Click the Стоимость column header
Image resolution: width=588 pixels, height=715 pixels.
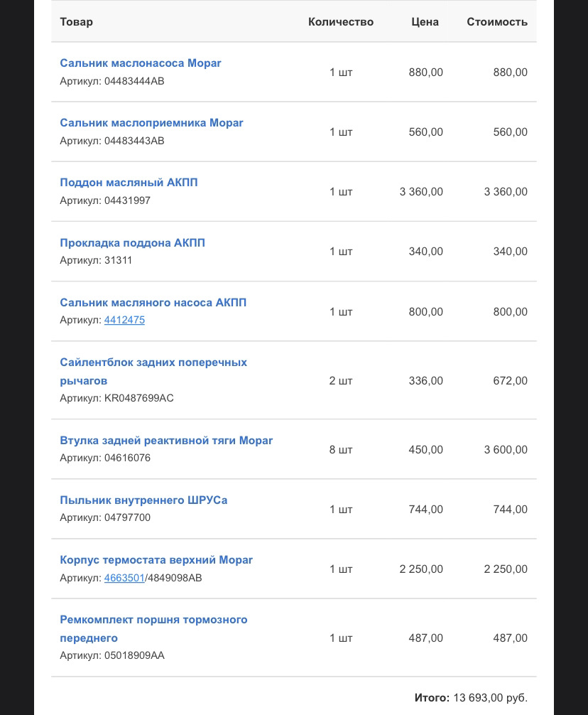point(497,22)
